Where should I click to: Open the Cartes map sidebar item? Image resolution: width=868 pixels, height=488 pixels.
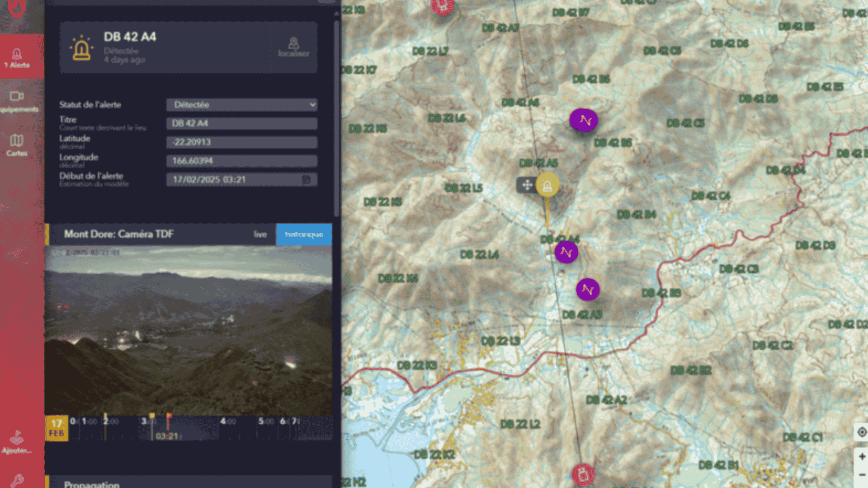pos(17,145)
